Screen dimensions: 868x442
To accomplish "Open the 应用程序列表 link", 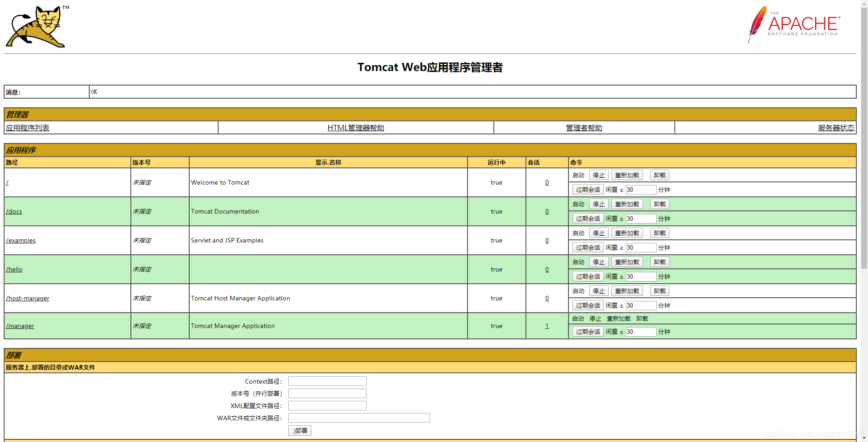I will 28,128.
